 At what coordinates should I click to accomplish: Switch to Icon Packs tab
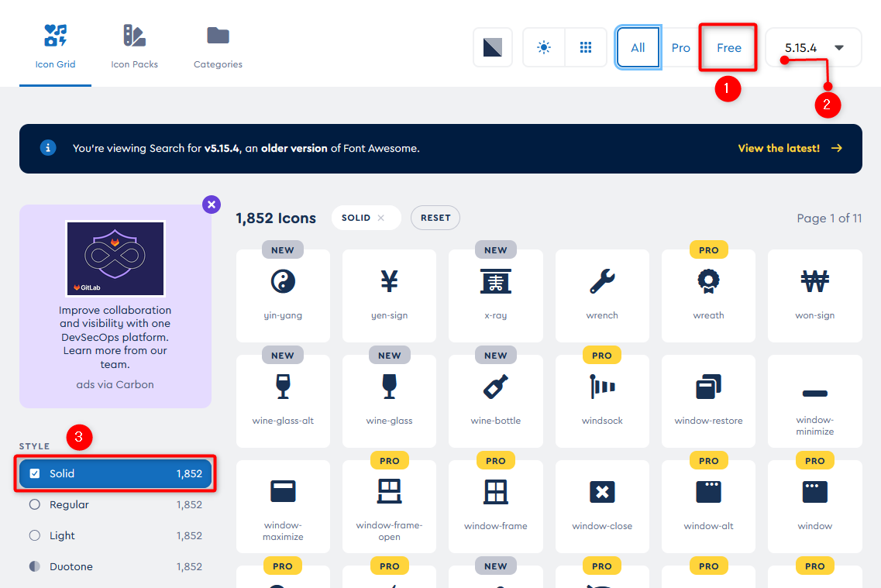click(134, 47)
